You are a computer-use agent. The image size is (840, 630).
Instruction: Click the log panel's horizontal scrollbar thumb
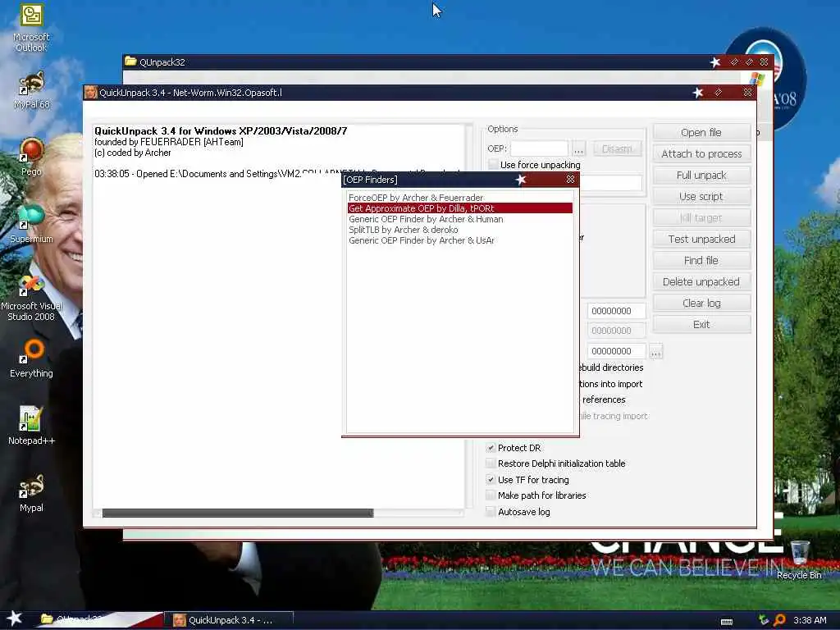click(238, 514)
